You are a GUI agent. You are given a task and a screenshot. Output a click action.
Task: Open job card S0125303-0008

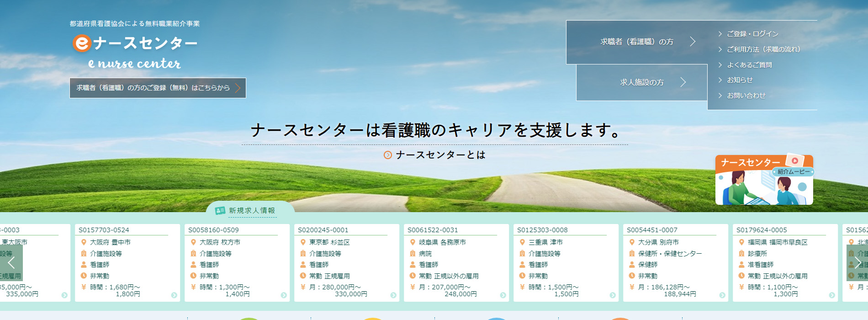[566, 263]
